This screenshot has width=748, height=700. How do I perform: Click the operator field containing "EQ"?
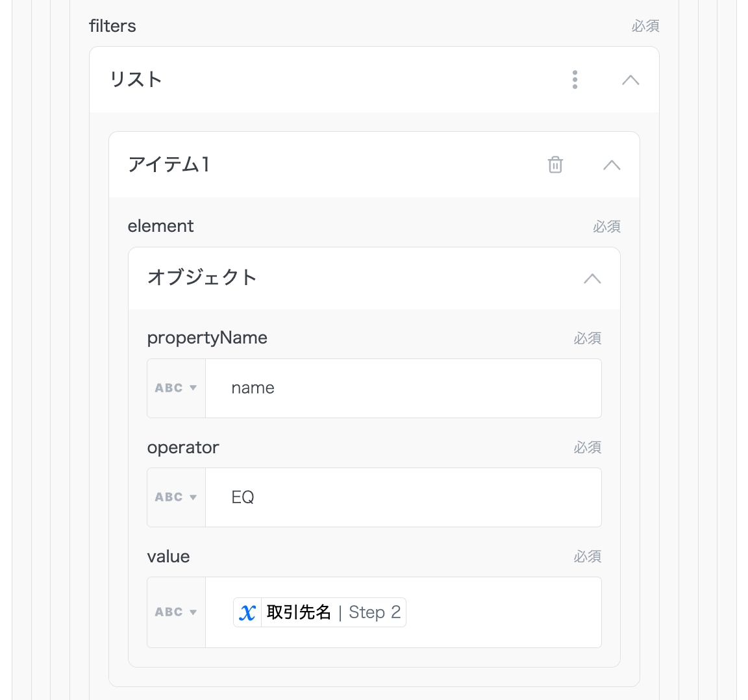tap(403, 497)
